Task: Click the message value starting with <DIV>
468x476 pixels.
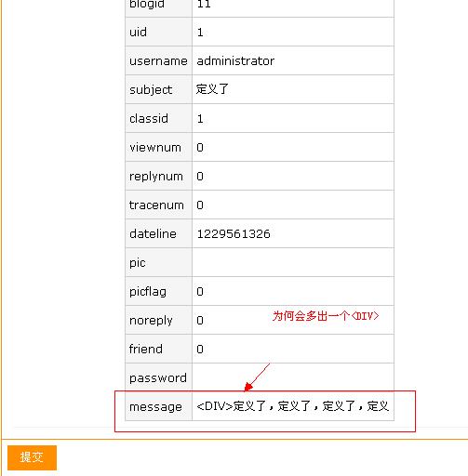Action: click(292, 406)
